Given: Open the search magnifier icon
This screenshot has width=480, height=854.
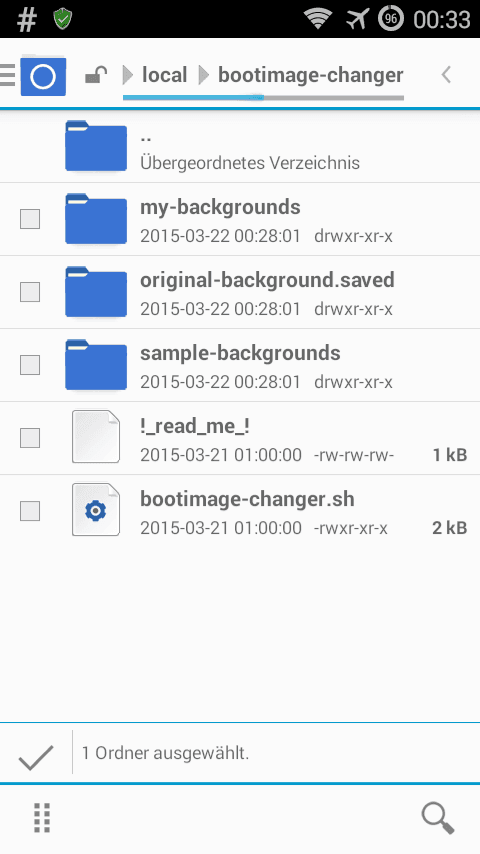Looking at the screenshot, I should pyautogui.click(x=438, y=818).
